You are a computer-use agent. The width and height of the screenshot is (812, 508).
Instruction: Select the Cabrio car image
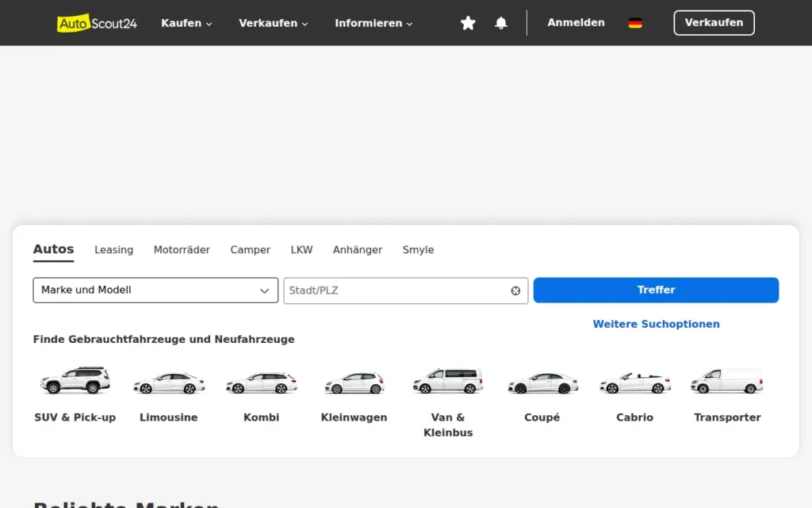635,383
